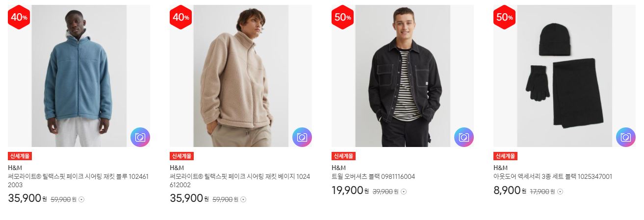
Task: Open 아웃도어 액세서리 3종 세트 product link
Action: [x=553, y=177]
